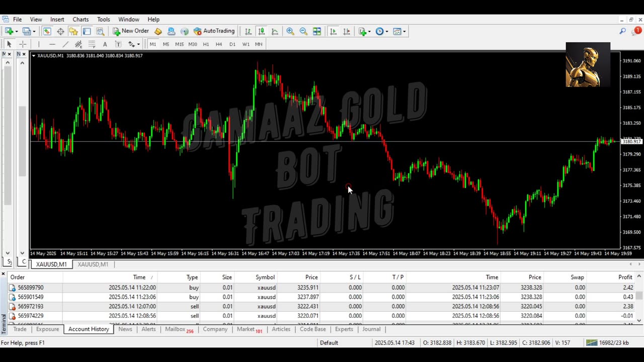The image size is (644, 362).
Task: Open the Profiles toolbar icon
Action: 26,31
